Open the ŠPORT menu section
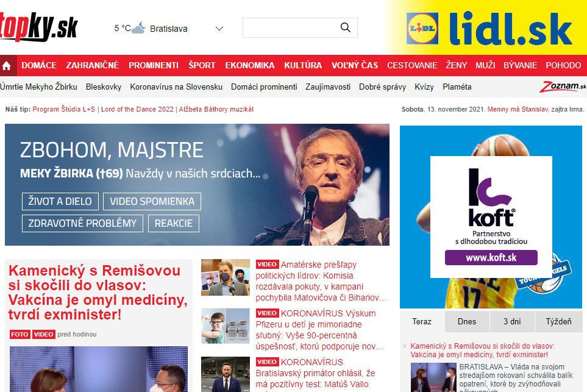 (202, 65)
